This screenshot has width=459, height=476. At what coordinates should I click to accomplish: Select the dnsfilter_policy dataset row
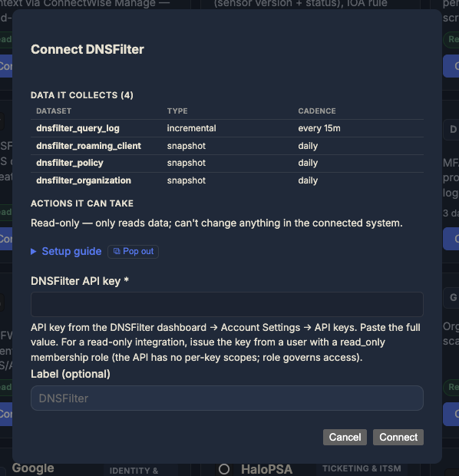tap(227, 164)
